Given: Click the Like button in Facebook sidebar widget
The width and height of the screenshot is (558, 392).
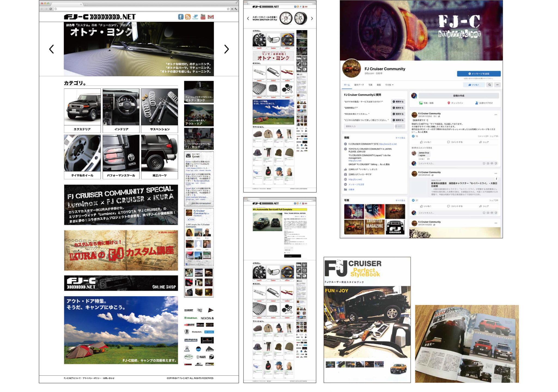Looking at the screenshot, I should 190,219.
